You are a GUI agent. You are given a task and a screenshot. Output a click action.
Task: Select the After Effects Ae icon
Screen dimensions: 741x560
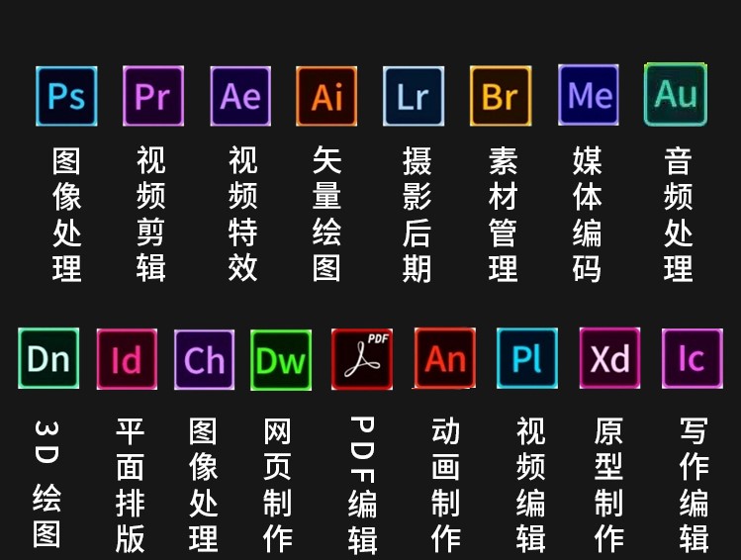pyautogui.click(x=240, y=96)
